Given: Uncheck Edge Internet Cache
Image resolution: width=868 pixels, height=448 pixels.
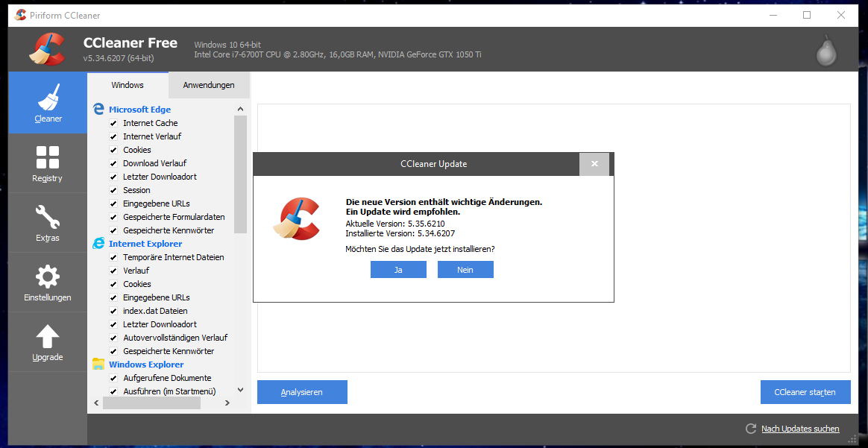Looking at the screenshot, I should (113, 123).
